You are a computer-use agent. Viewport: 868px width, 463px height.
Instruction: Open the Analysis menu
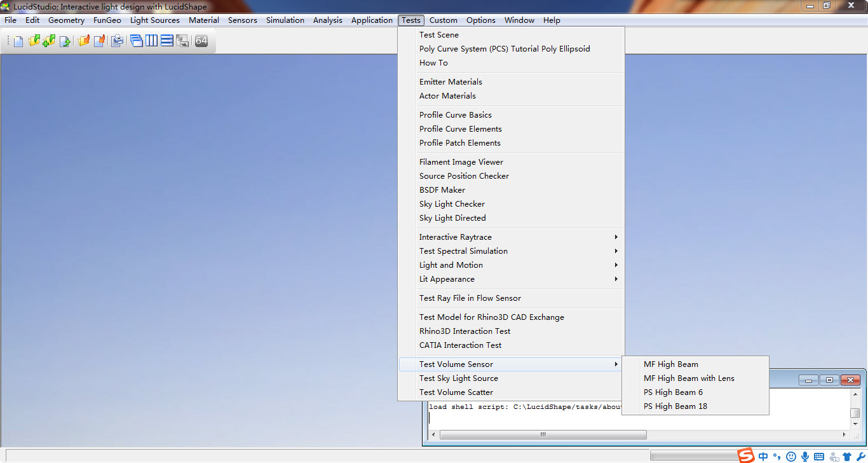(328, 20)
